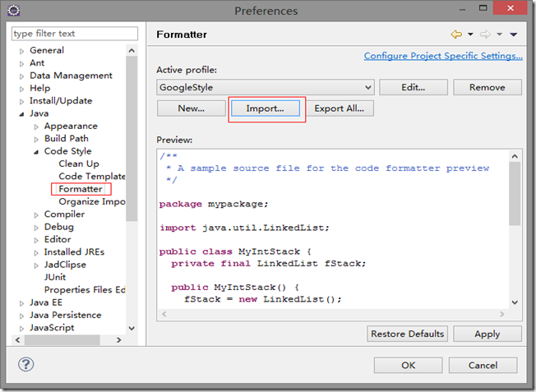The width and height of the screenshot is (536, 392).
Task: Click the help question mark icon
Action: 25,364
